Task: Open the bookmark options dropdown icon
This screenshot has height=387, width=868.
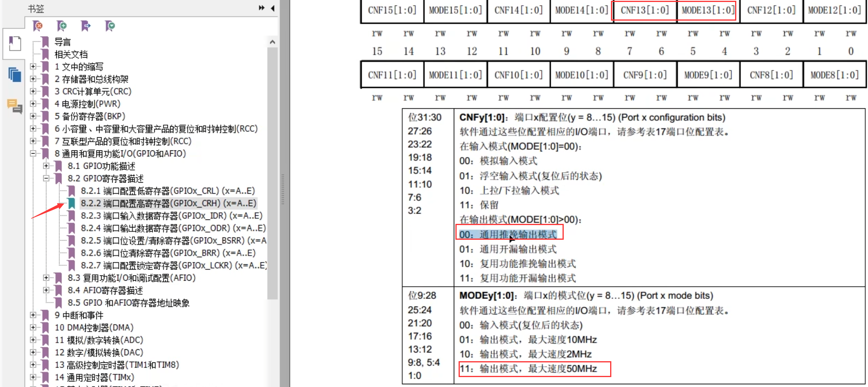Action: pyautogui.click(x=110, y=26)
